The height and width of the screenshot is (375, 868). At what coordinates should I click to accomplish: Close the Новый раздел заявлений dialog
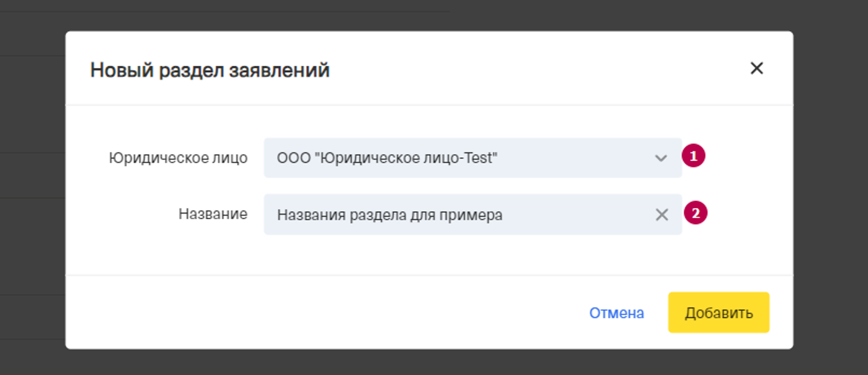[x=756, y=68]
